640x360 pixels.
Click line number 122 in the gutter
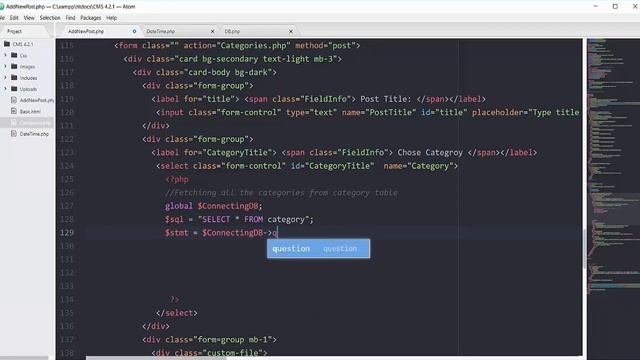[x=67, y=139]
